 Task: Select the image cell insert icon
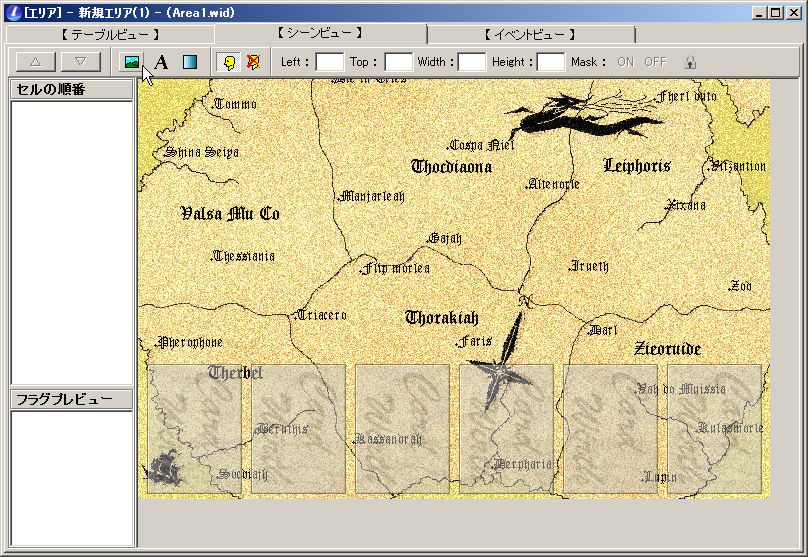pyautogui.click(x=132, y=62)
